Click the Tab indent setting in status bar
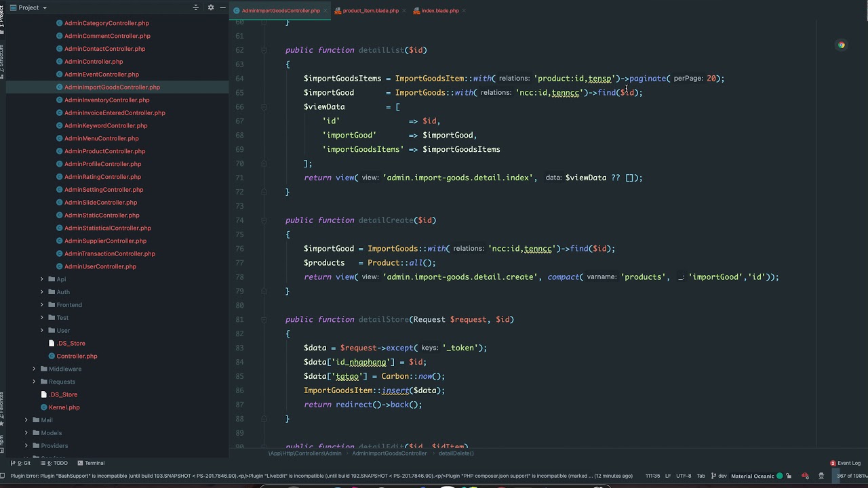 [701, 476]
